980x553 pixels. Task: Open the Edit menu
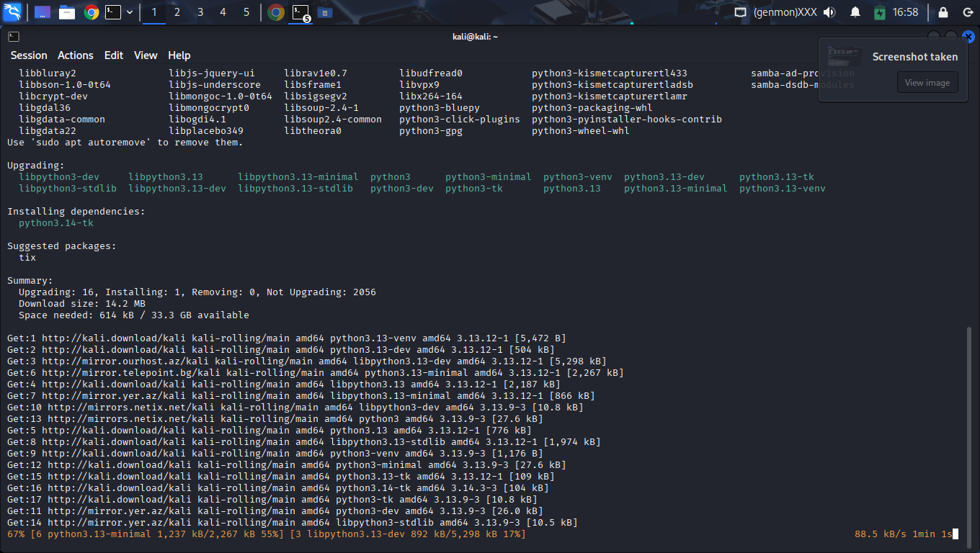(x=114, y=55)
